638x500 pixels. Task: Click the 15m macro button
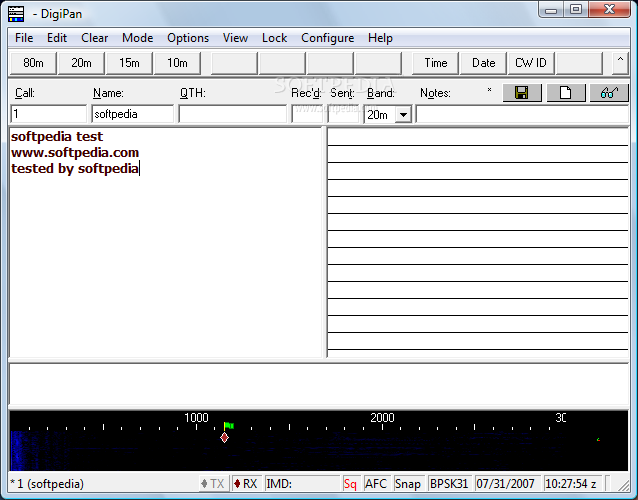pyautogui.click(x=129, y=63)
